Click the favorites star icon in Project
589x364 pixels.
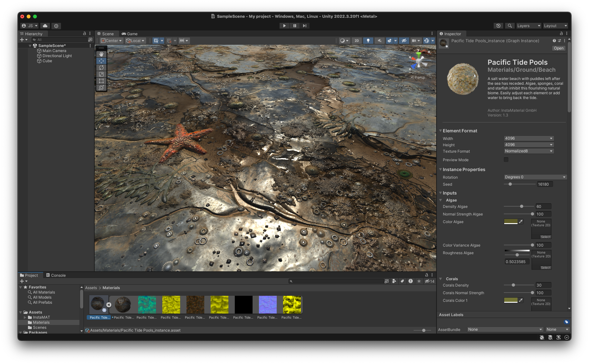[x=419, y=281]
